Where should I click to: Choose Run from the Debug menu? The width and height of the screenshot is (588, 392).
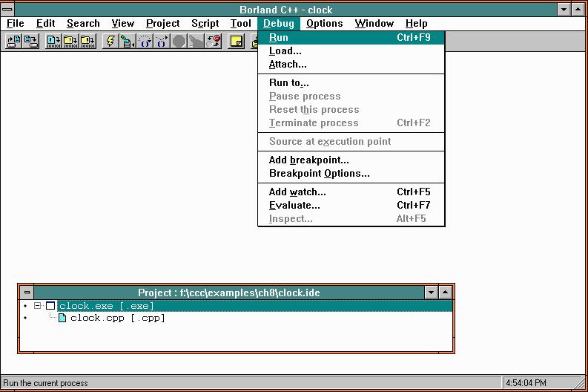click(279, 37)
